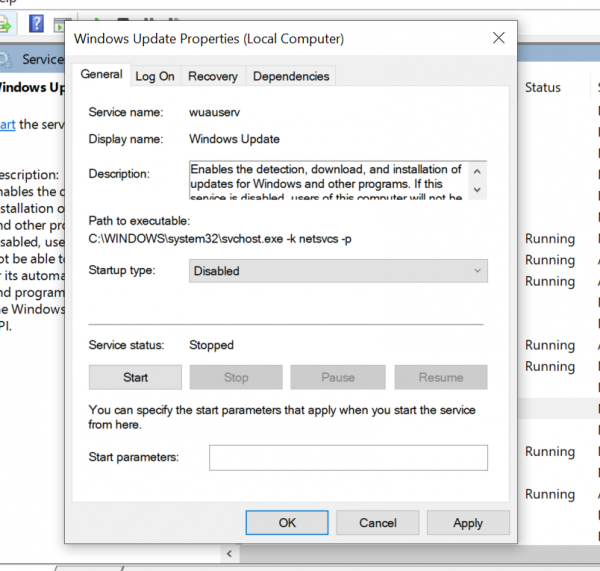Click the blue Help question mark icon
This screenshot has width=600, height=571.
point(36,23)
